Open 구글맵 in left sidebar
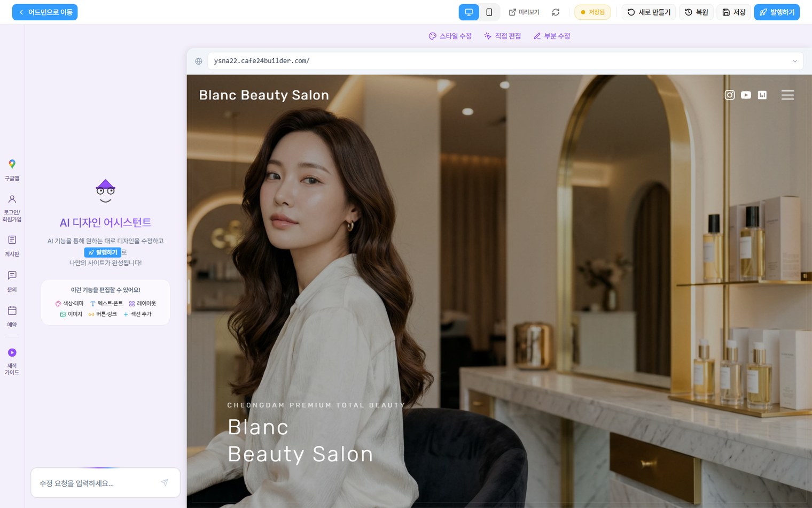This screenshot has height=508, width=812. click(x=12, y=170)
